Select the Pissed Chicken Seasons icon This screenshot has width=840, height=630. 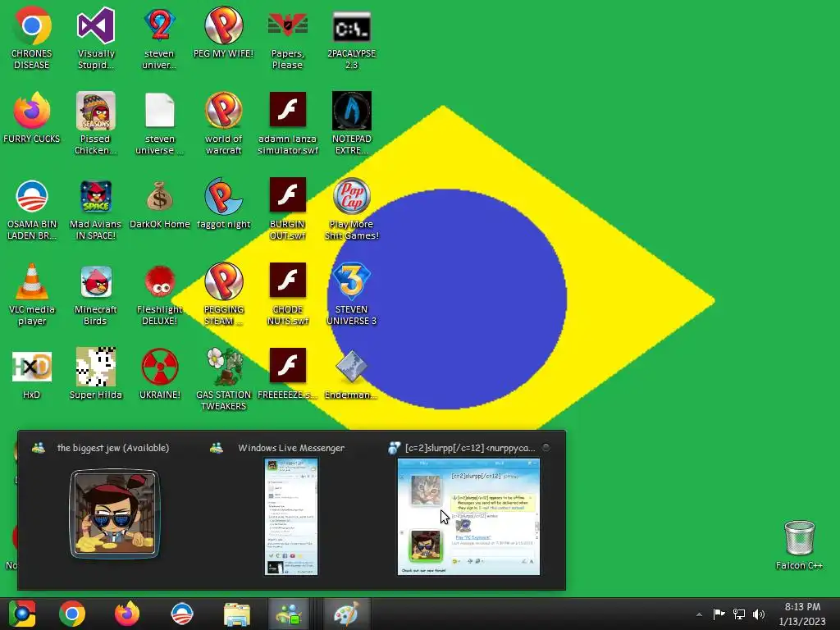tap(95, 123)
